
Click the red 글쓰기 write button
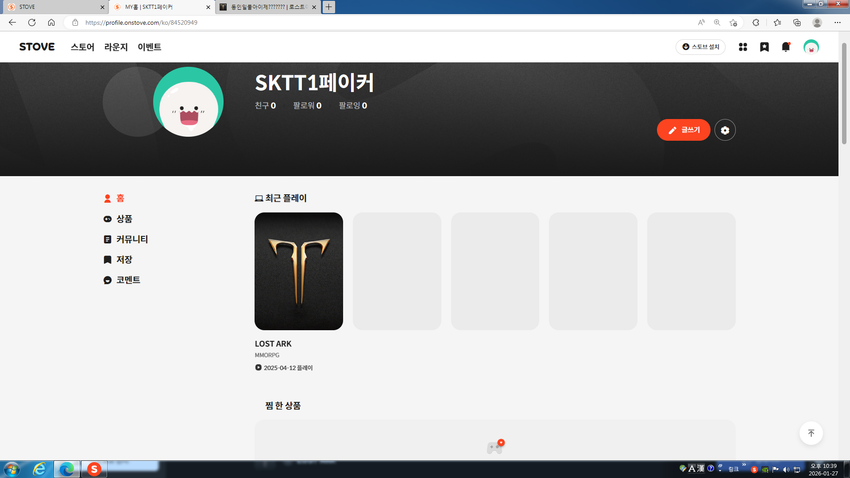point(683,130)
